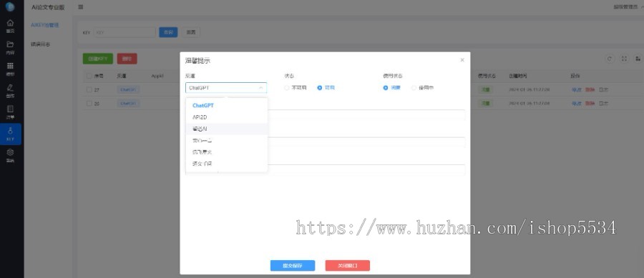
Task: Click 日志 link in the row dated 11:27:28
Action: tap(603, 90)
